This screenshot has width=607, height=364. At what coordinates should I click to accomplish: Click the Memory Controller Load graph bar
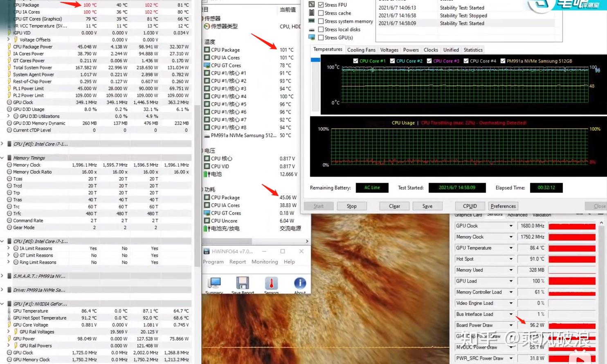click(x=572, y=292)
